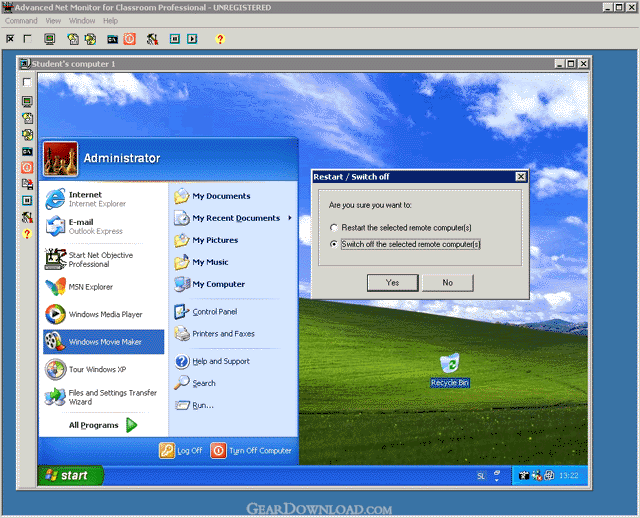Launch Windows Media Player

(x=104, y=314)
